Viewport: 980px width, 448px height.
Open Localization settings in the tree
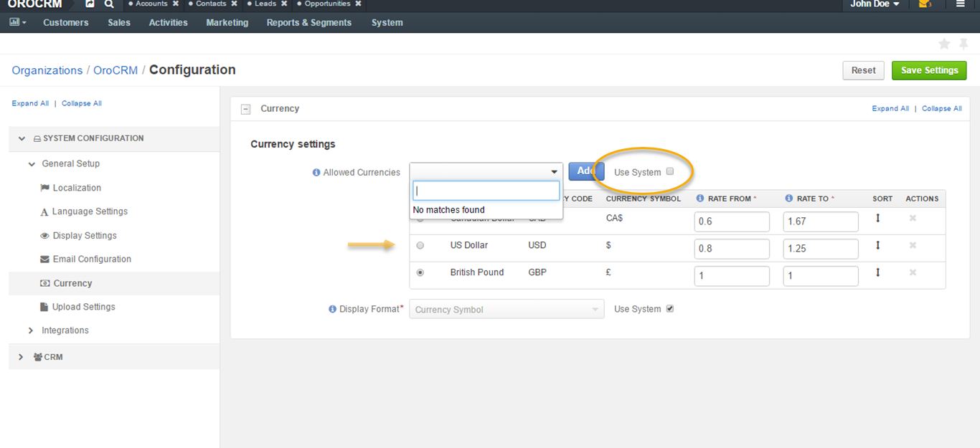(x=77, y=188)
